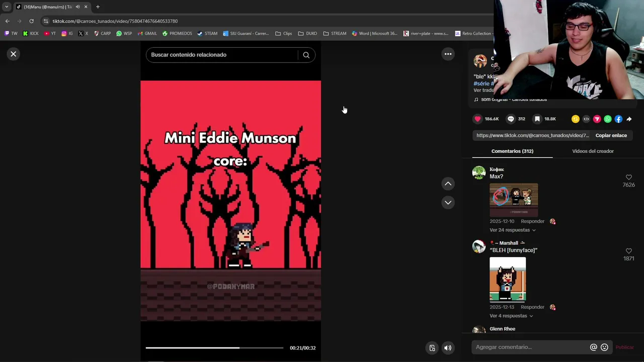Image resolution: width=644 pixels, height=362 pixels.
Task: Open the three-dots more options menu
Action: (448, 54)
